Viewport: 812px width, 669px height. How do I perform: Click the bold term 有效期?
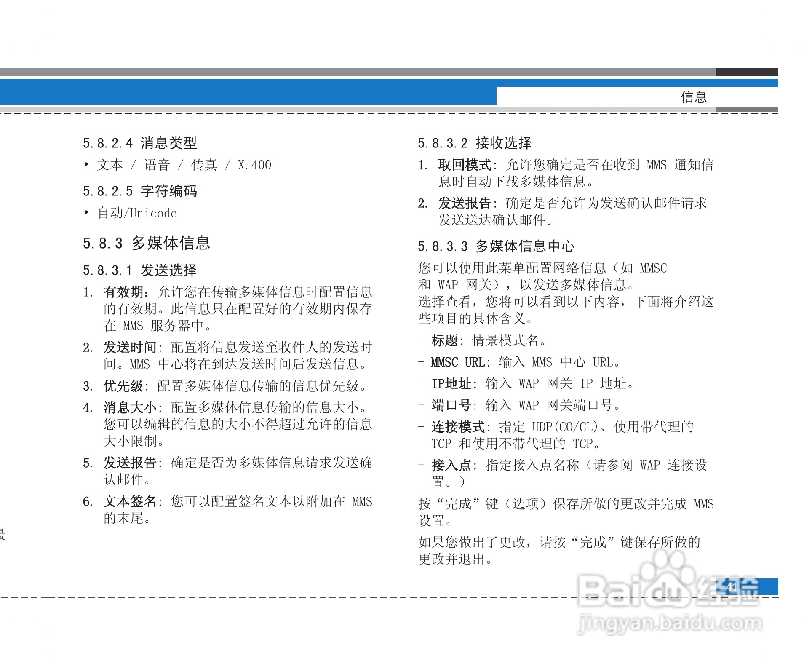[123, 292]
